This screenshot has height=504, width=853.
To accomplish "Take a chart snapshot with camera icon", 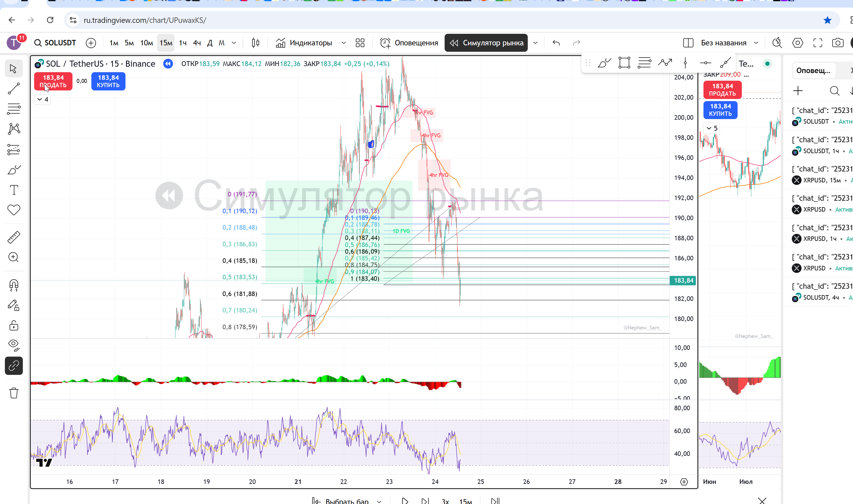I will click(838, 43).
